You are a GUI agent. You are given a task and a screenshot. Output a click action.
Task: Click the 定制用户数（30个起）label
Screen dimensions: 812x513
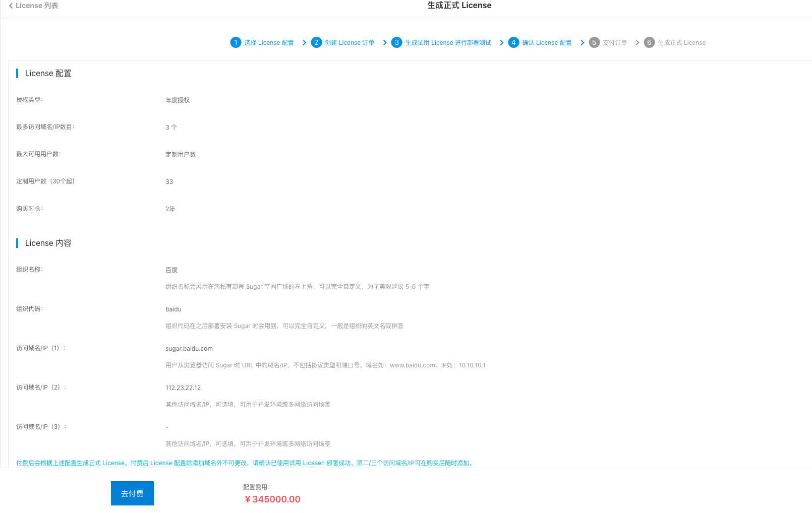pyautogui.click(x=45, y=181)
